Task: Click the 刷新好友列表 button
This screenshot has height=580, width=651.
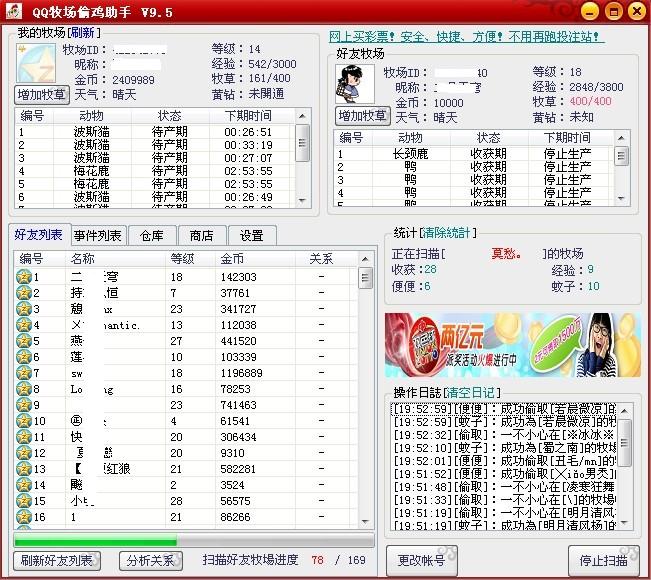Action: pyautogui.click(x=57, y=560)
